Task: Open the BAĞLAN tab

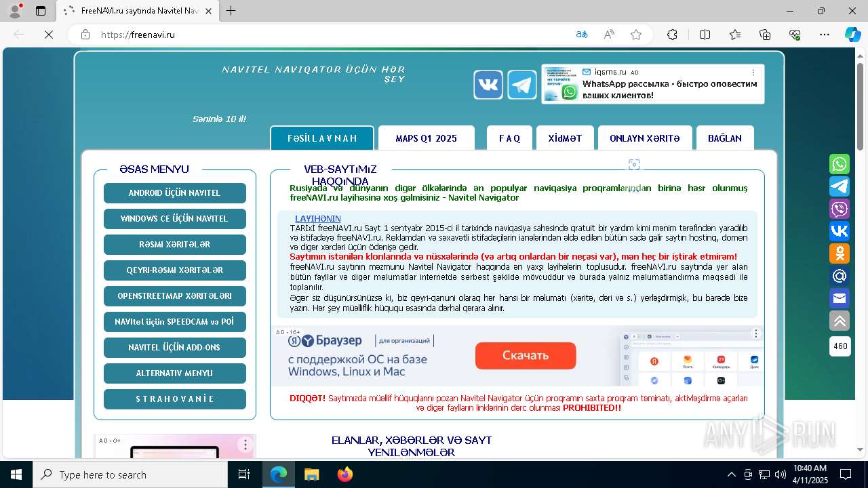Action: (x=725, y=138)
